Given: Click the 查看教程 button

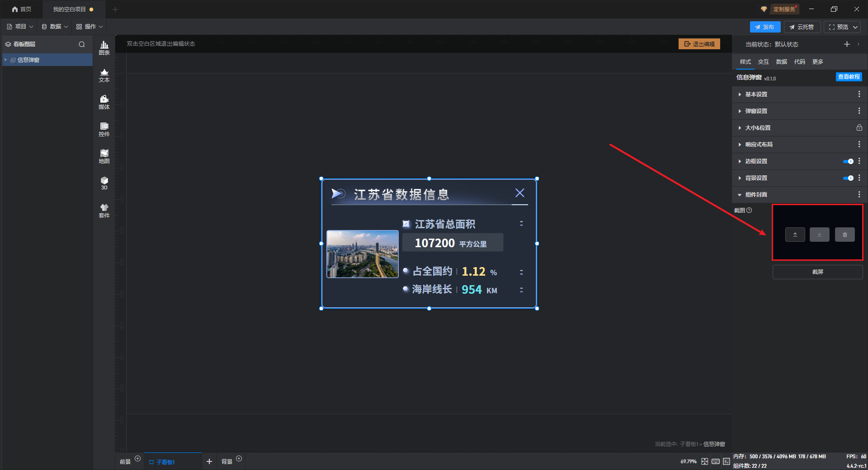Looking at the screenshot, I should click(849, 77).
